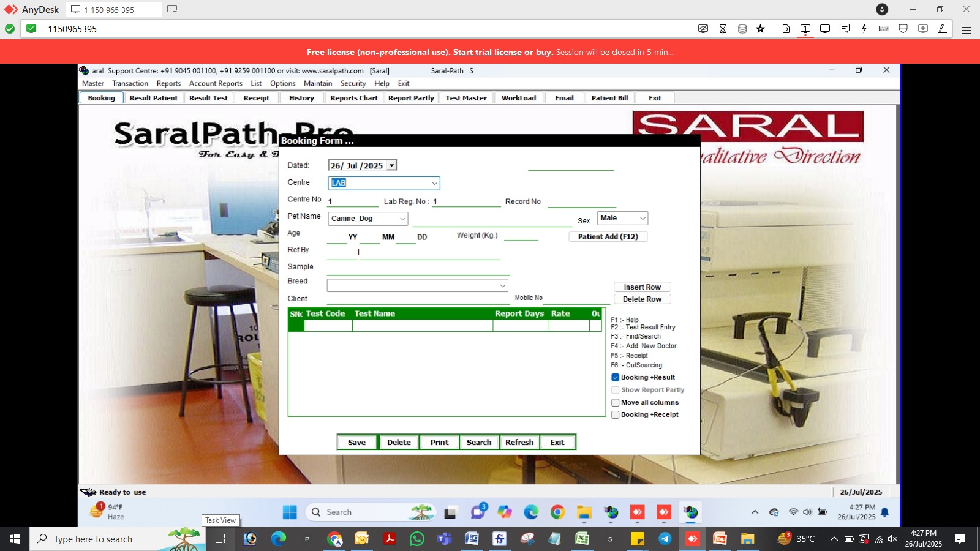Screen dimensions: 980x551
Task: Open the AnyDesk hamburger main menu
Action: tap(967, 29)
